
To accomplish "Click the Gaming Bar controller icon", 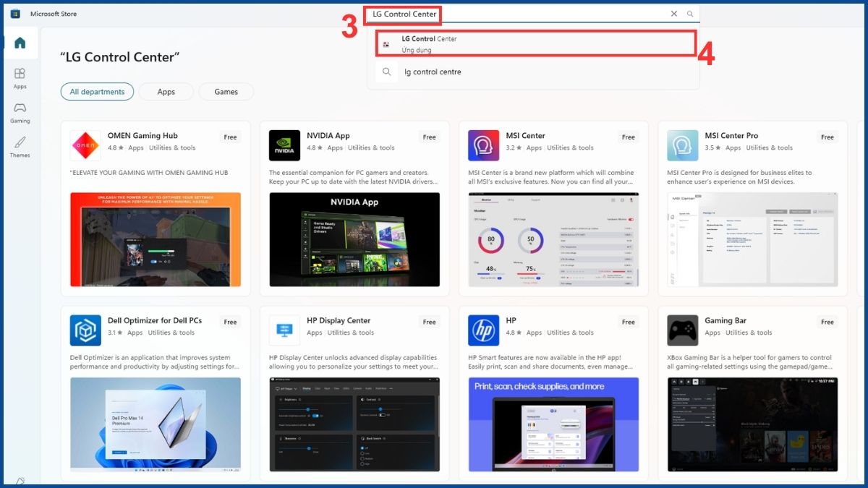I will pos(682,330).
